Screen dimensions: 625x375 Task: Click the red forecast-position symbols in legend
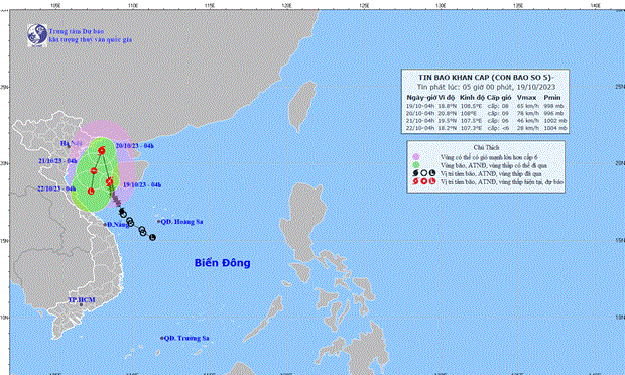424,181
